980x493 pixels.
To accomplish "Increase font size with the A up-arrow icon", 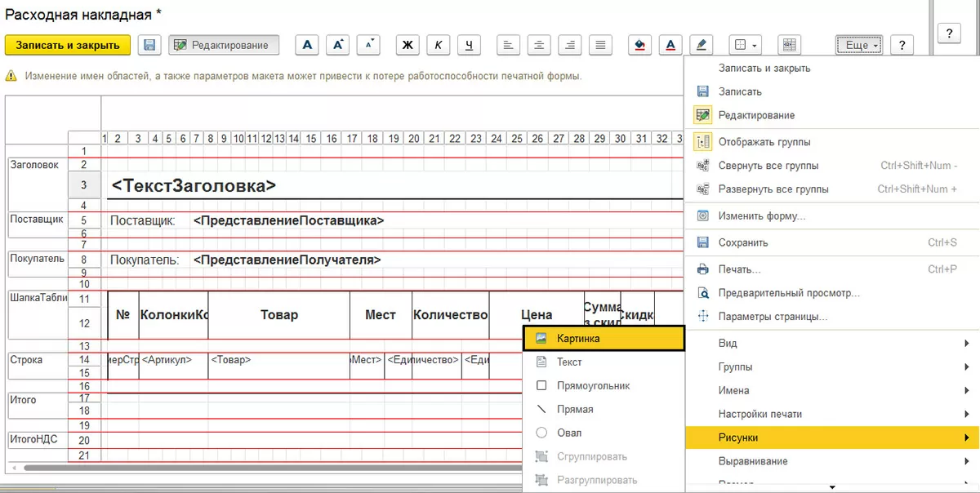I will 338,45.
